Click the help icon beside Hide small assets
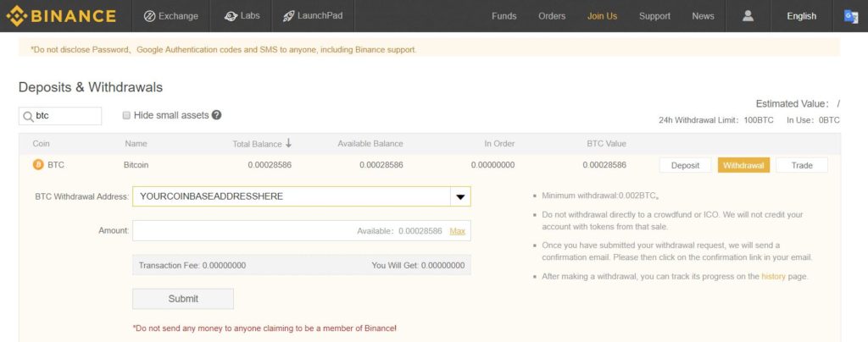The width and height of the screenshot is (868, 342). coord(216,115)
